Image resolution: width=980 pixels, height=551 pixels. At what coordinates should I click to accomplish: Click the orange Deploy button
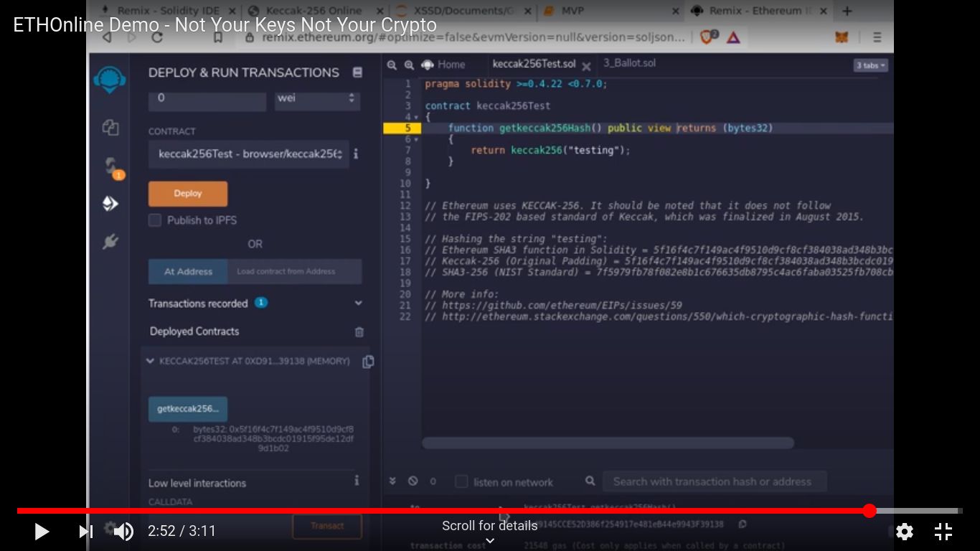pyautogui.click(x=188, y=194)
